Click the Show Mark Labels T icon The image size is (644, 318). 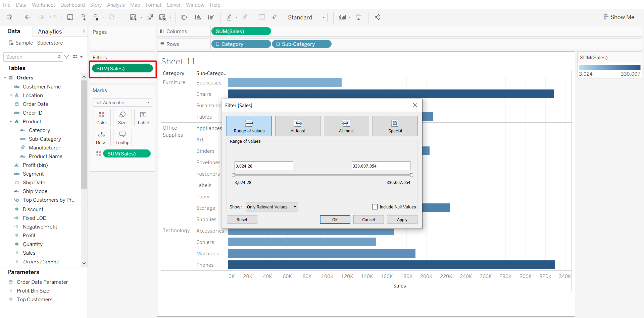262,17
